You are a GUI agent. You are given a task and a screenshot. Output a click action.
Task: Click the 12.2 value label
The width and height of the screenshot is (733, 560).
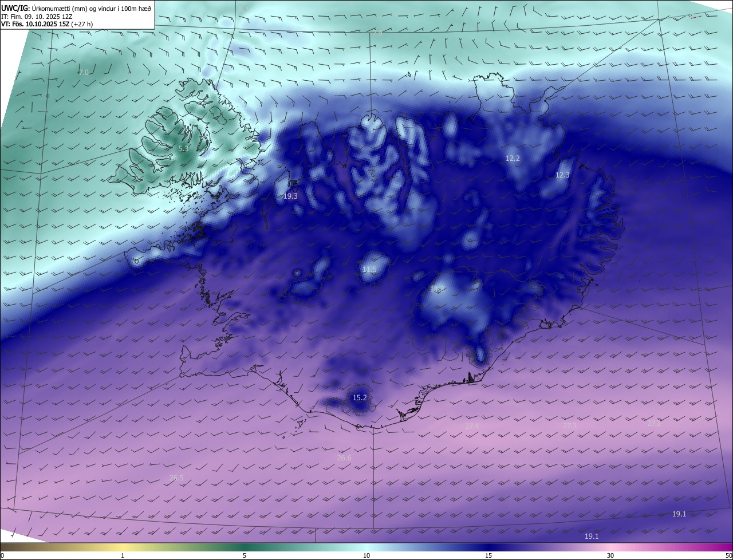point(513,158)
